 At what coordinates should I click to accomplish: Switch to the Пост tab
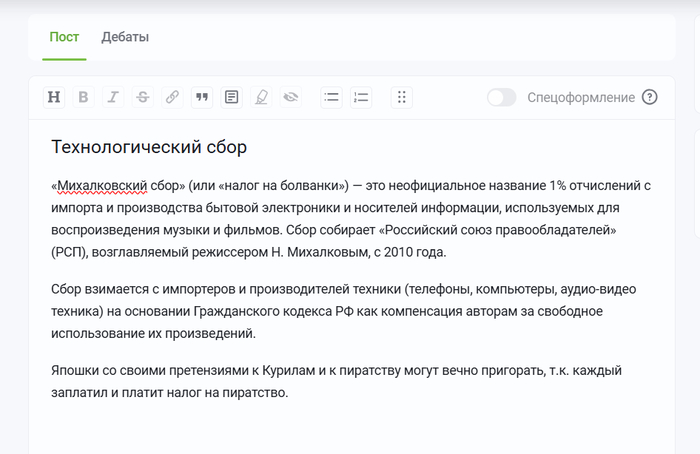tap(64, 37)
